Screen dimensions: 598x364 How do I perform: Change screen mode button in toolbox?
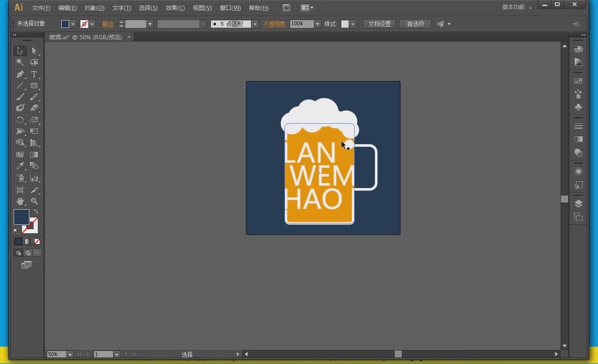click(x=27, y=265)
